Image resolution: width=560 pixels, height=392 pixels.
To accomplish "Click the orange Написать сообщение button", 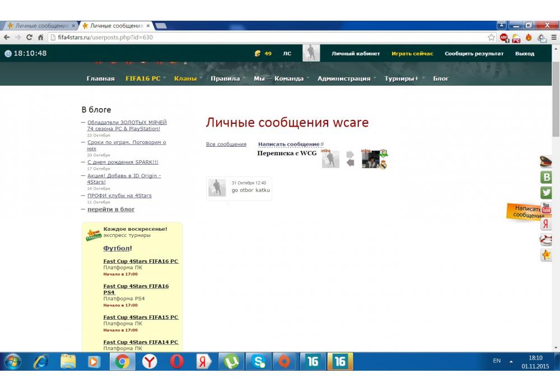I will [x=525, y=212].
